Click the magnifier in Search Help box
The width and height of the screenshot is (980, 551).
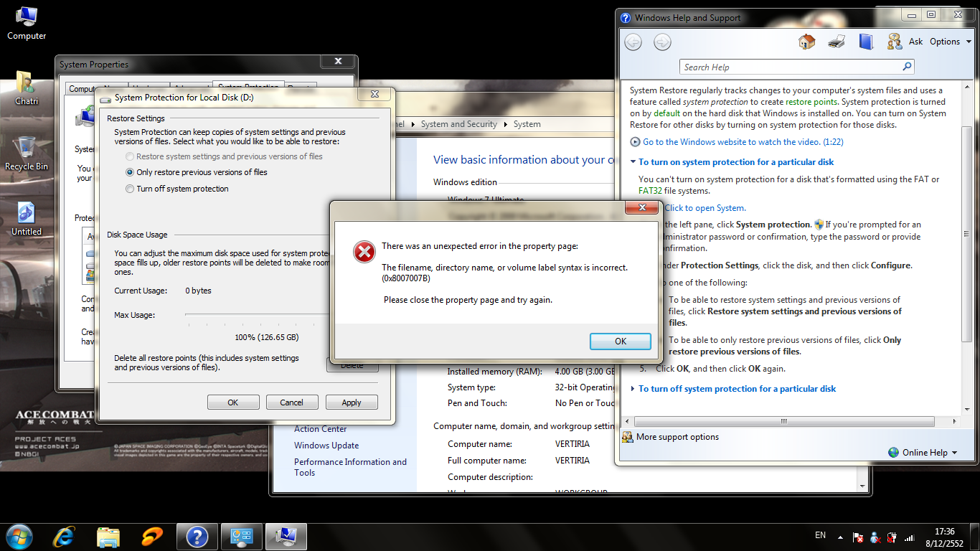pos(908,67)
